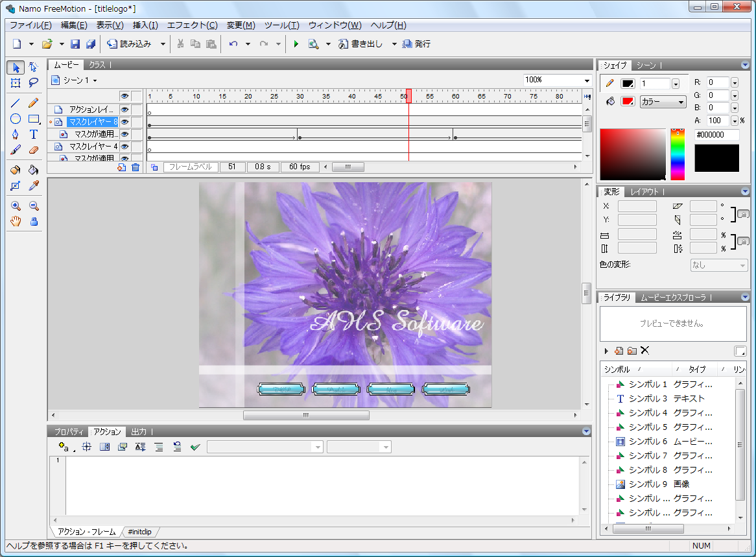Activate the eyedropper tool
The height and width of the screenshot is (557, 756).
33,185
